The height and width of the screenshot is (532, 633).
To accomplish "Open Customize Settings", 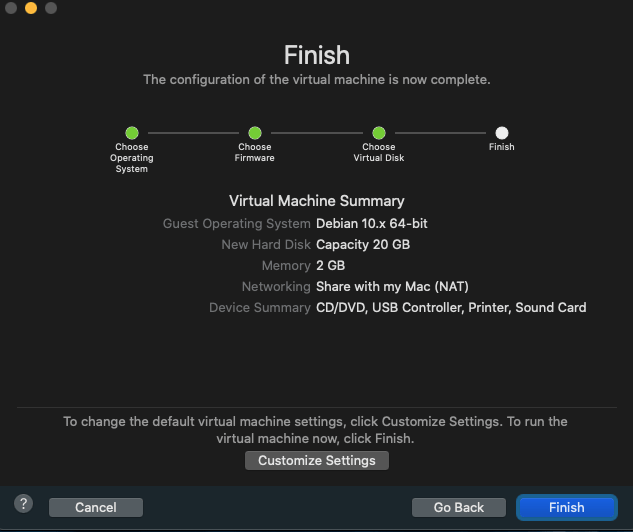I will pos(316,461).
